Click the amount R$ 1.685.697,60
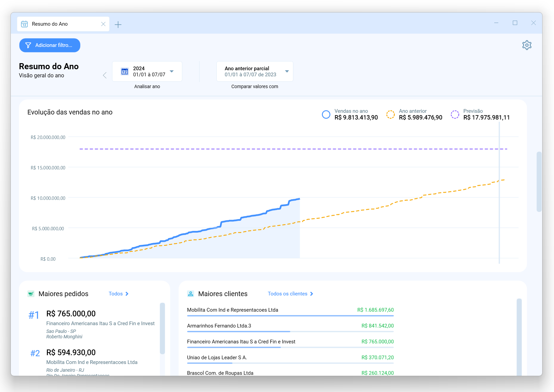554x392 pixels. pyautogui.click(x=375, y=310)
